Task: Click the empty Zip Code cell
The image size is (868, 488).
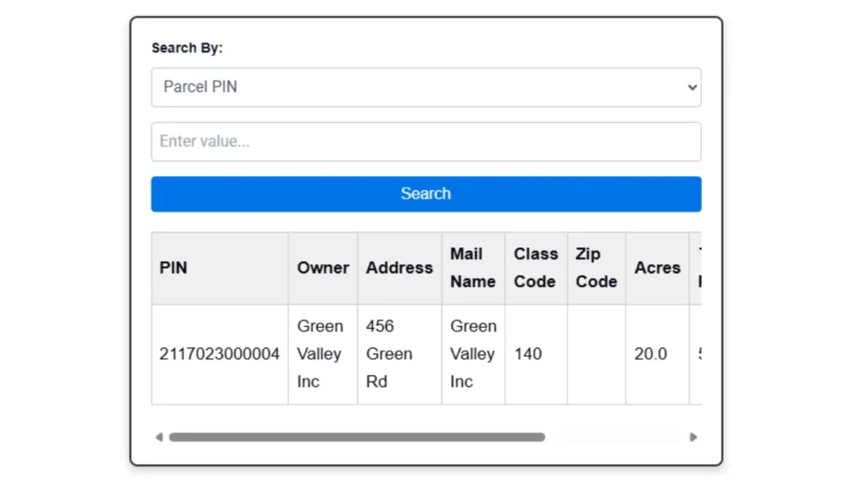Action: (x=596, y=354)
